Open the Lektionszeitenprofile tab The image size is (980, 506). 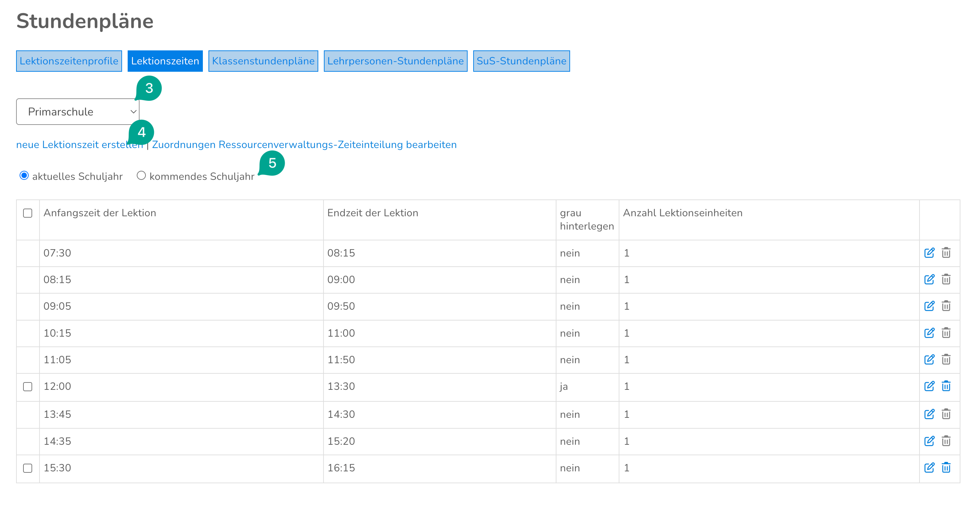coord(69,61)
